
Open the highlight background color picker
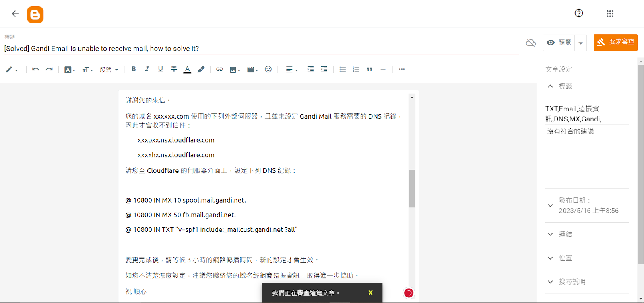[x=201, y=69]
